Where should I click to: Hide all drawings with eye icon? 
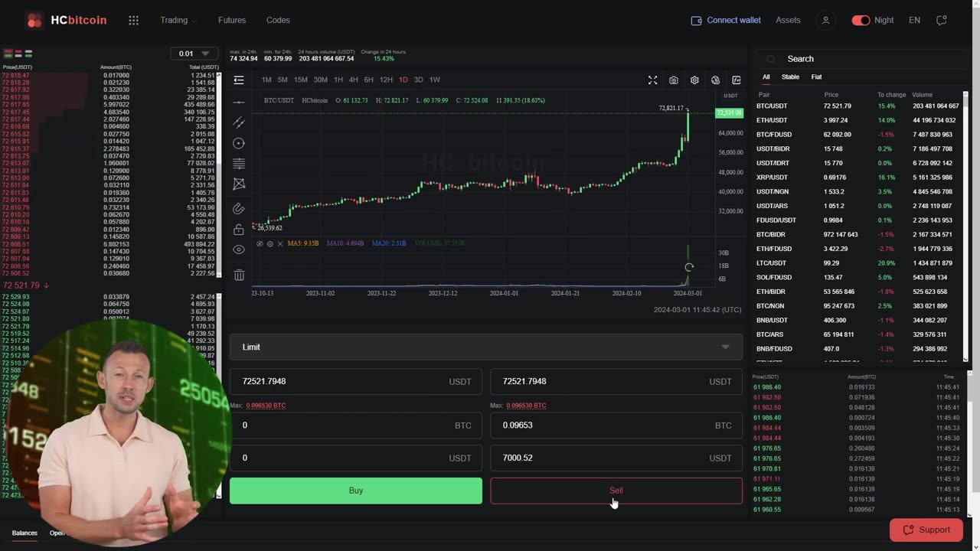239,249
